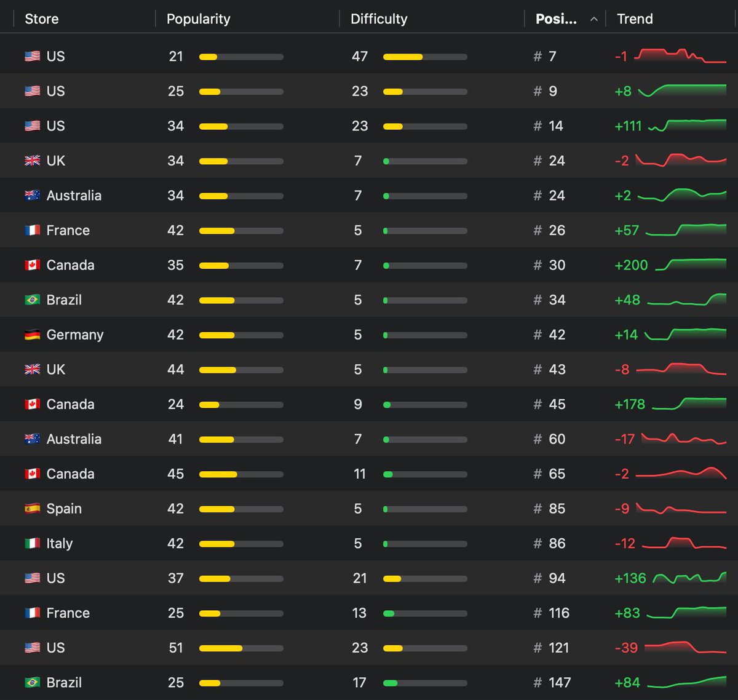738x700 pixels.
Task: Click the US flag in the #14 row
Action: coord(33,126)
